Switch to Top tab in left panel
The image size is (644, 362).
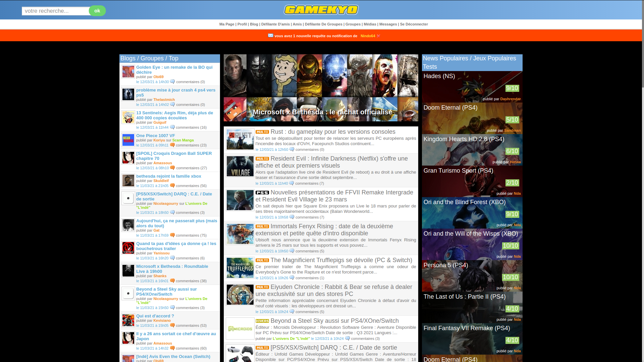coord(173,58)
